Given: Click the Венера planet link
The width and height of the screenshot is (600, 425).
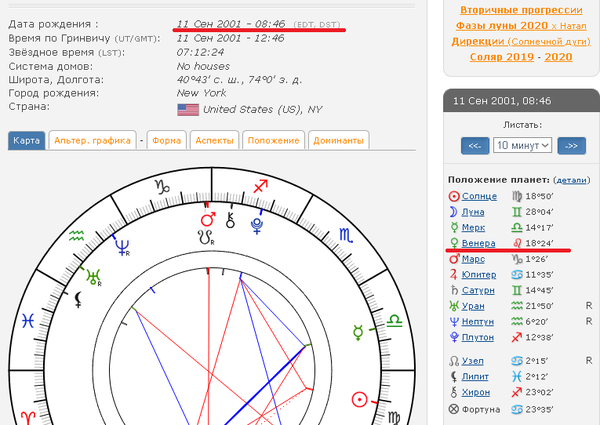Looking at the screenshot, I should coord(478,243).
